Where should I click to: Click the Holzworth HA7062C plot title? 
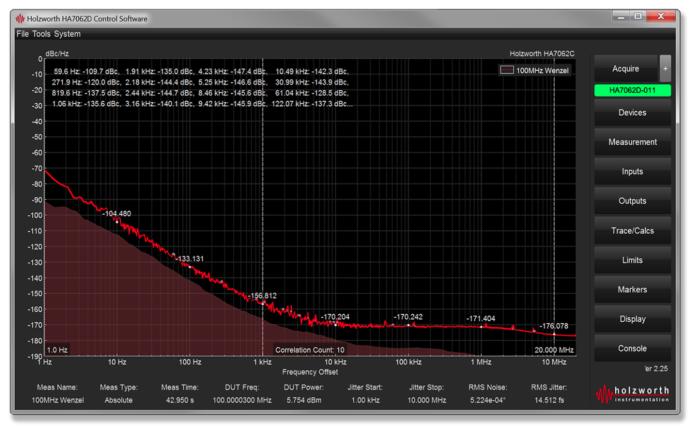pos(542,54)
